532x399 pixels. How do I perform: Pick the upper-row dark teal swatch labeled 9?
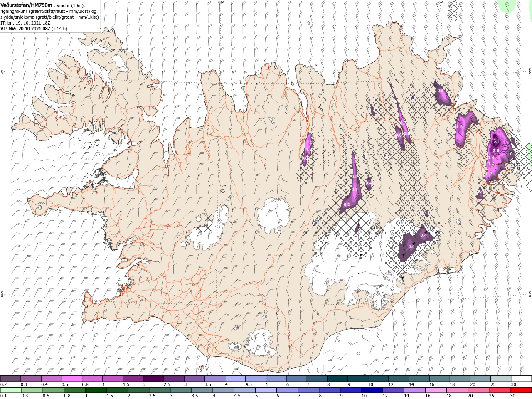[x=358, y=379]
